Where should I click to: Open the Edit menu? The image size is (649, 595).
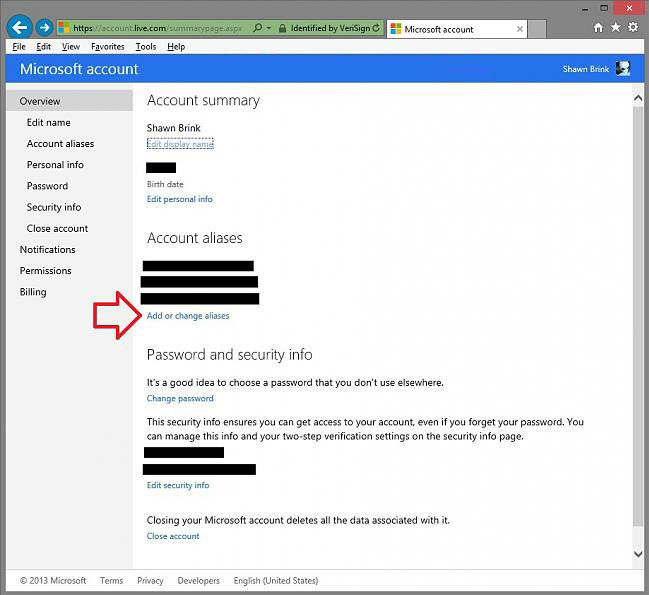[x=43, y=47]
